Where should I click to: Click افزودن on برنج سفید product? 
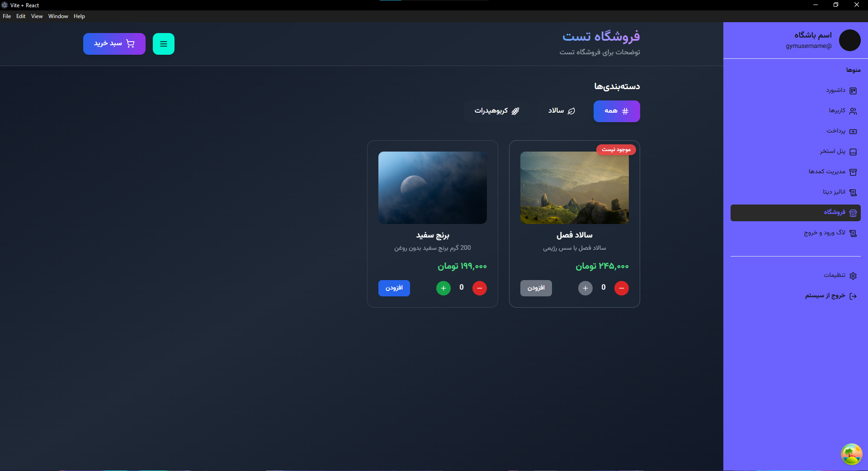394,288
